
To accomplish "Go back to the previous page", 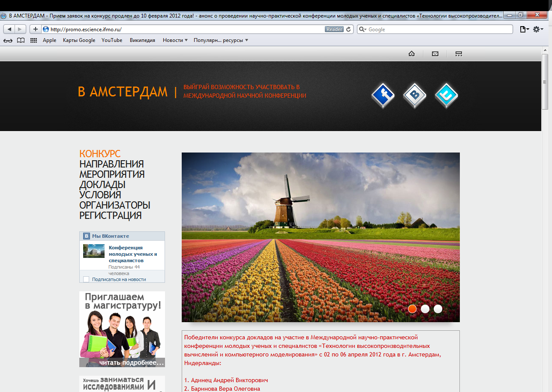I will (x=9, y=29).
